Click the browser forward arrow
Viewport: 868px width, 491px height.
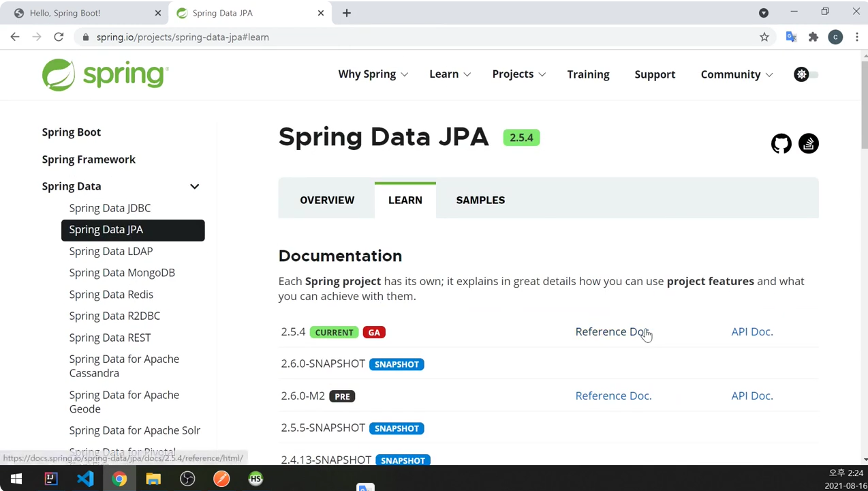[x=37, y=37]
